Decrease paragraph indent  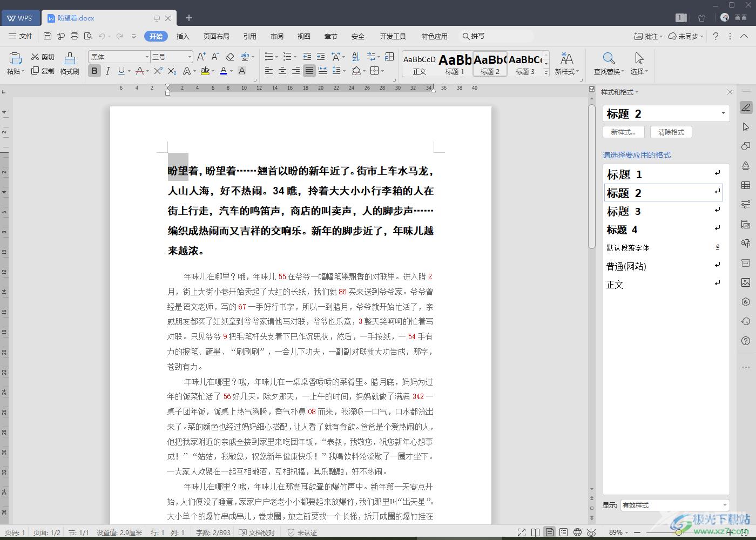coord(307,57)
